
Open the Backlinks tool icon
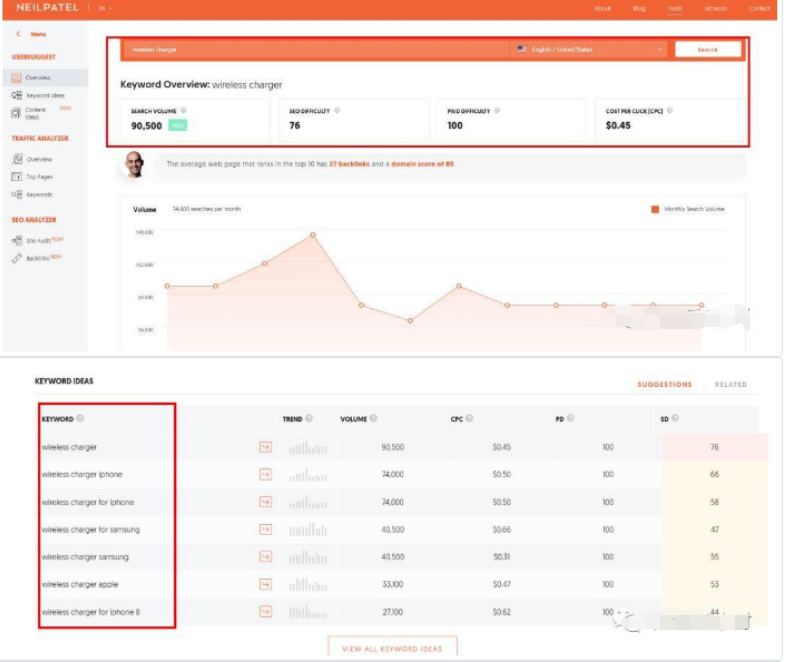click(x=17, y=258)
